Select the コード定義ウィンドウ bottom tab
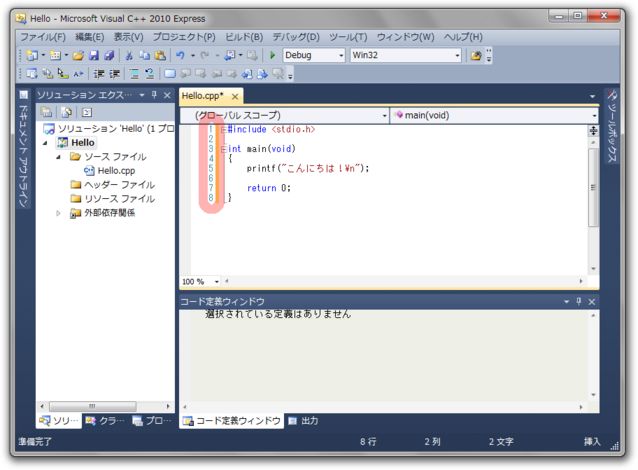This screenshot has height=470, width=638. 232,421
